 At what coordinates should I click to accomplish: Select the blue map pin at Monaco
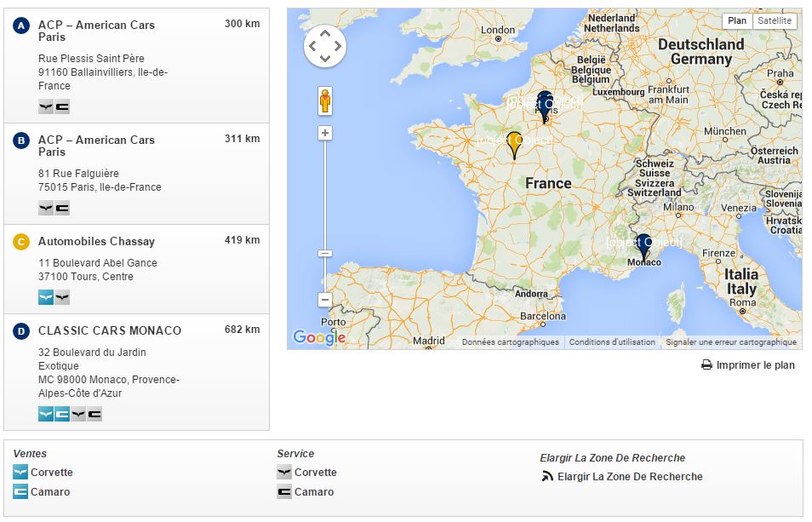[x=643, y=246]
